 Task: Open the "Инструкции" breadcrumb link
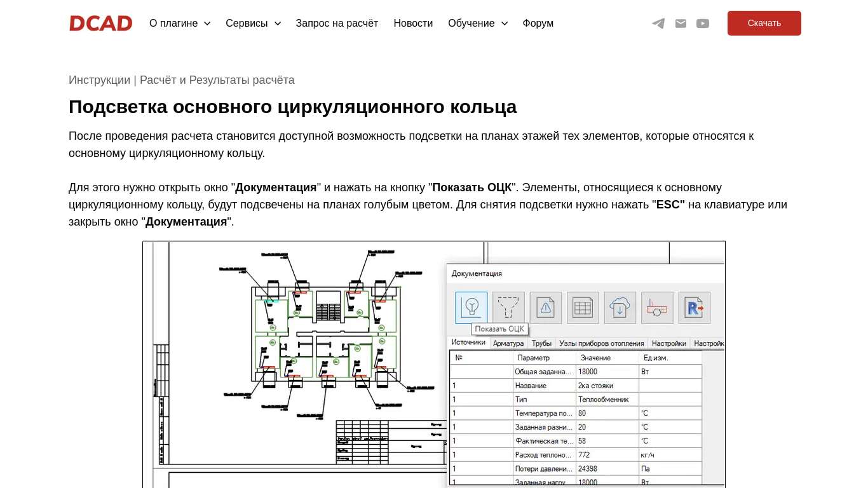coord(99,80)
